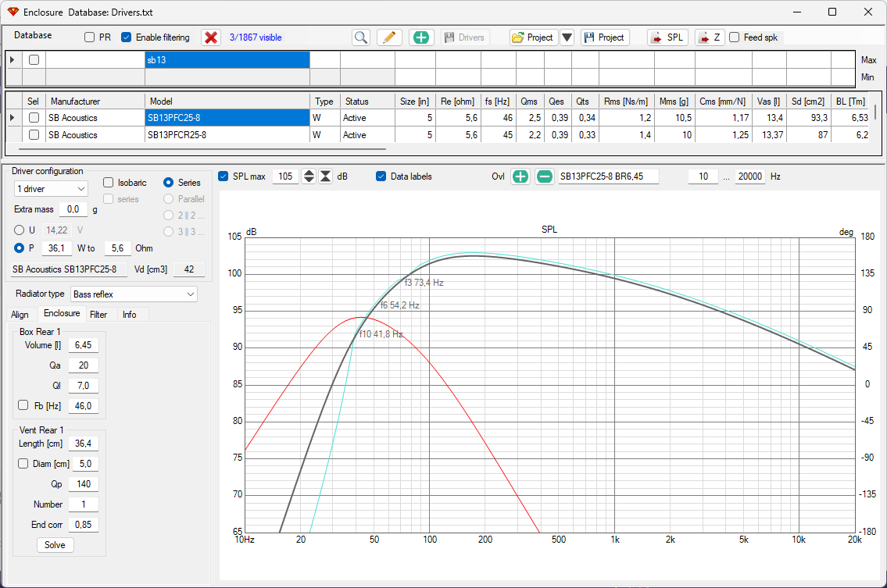Tick the filter row Sel checkbox
The height and width of the screenshot is (588, 887).
coord(34,60)
